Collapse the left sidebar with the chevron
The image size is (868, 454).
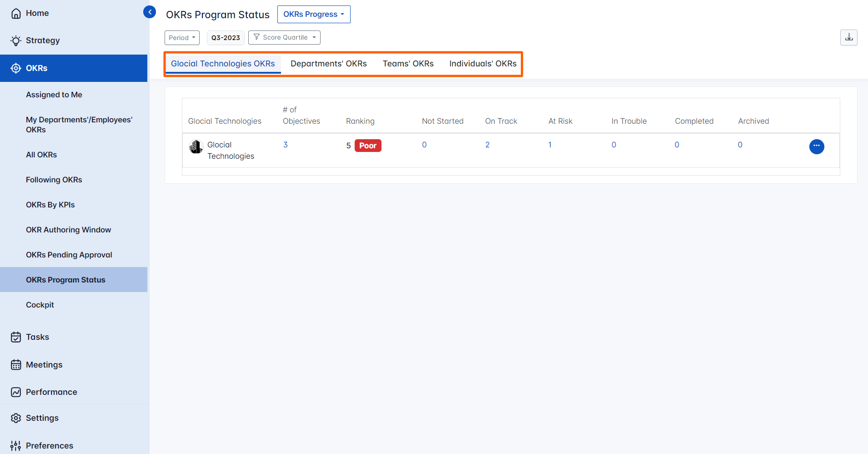pos(150,11)
